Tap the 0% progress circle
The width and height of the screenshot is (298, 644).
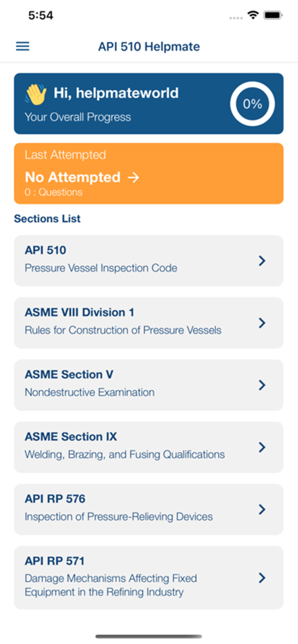point(252,104)
